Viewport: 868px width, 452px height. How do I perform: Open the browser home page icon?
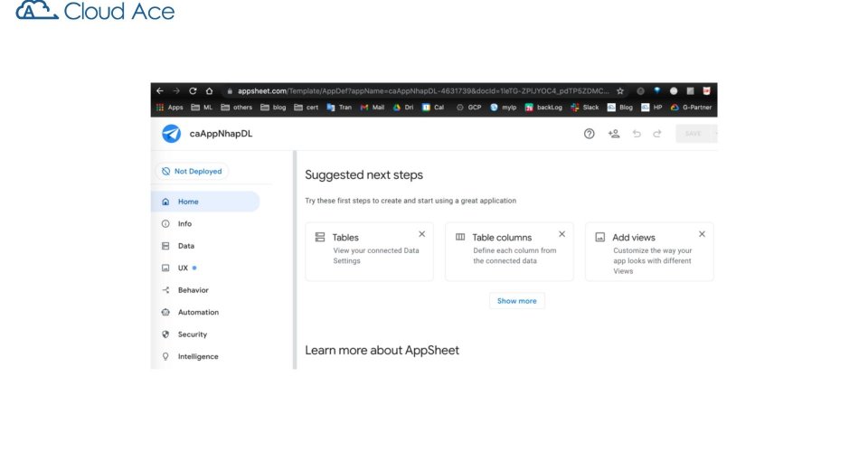[209, 90]
